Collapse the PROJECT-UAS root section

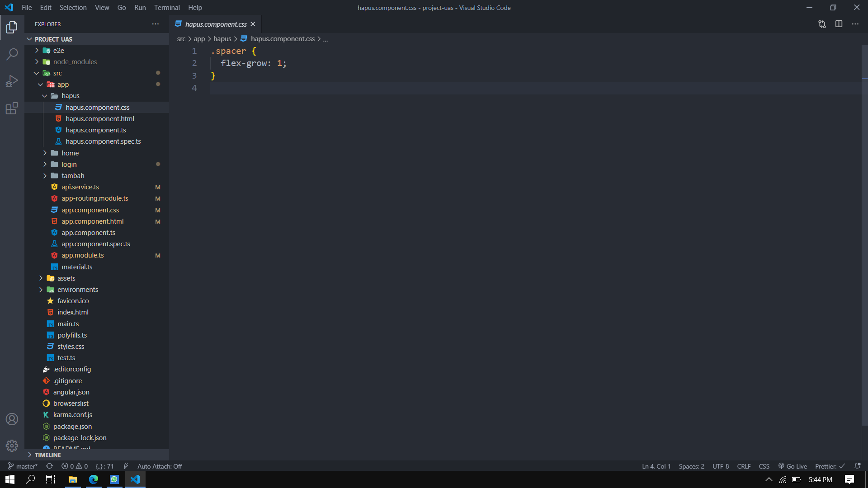[53, 39]
